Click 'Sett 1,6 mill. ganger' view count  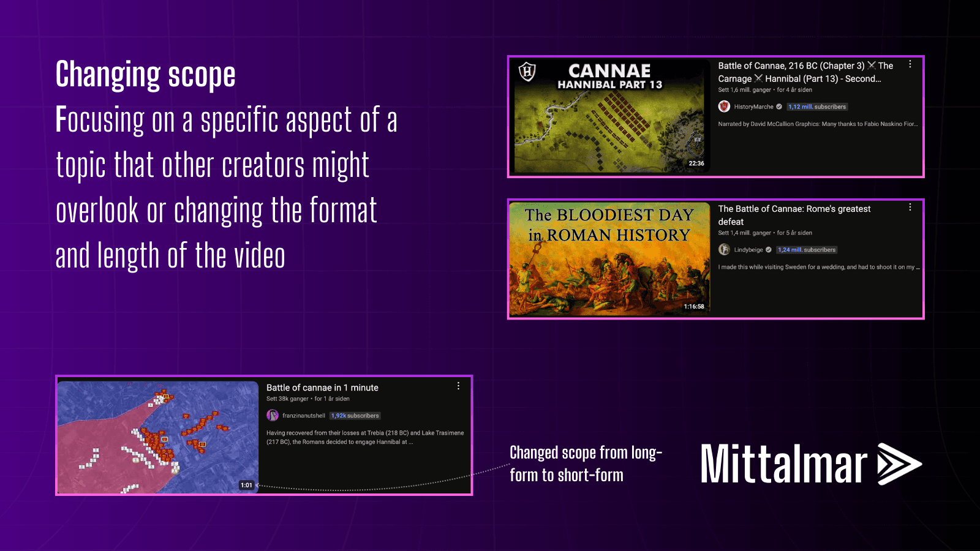click(x=745, y=90)
